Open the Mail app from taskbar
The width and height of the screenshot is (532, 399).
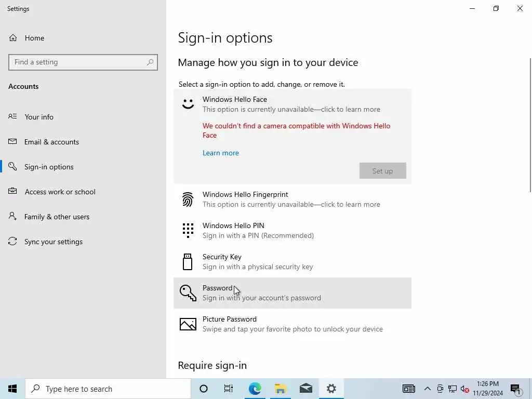[x=305, y=389]
